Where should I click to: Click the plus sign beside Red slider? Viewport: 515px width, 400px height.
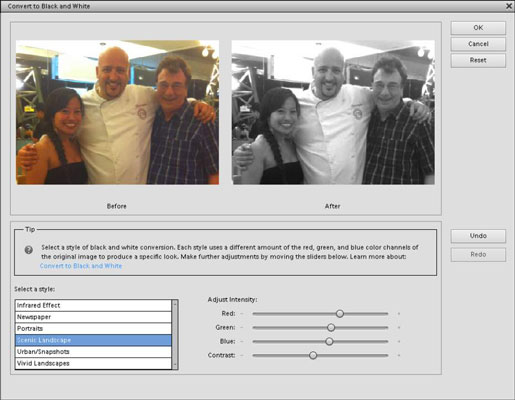(399, 314)
